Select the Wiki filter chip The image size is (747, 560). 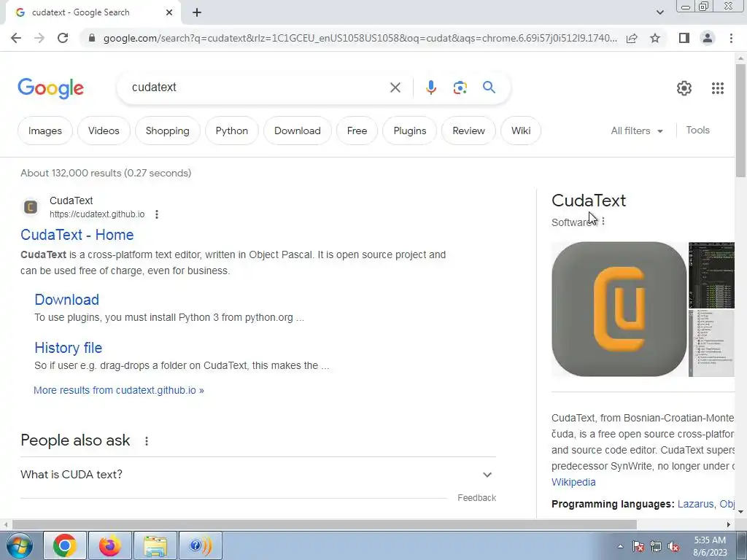click(x=521, y=131)
